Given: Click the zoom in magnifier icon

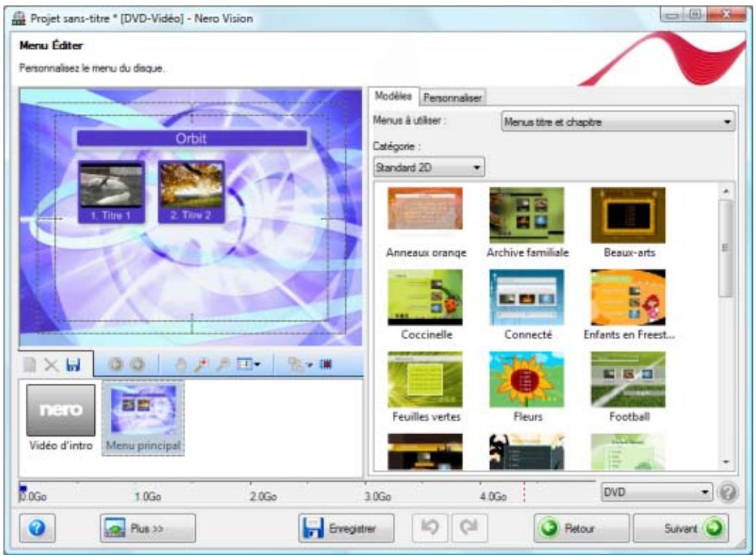Looking at the screenshot, I should 201,365.
